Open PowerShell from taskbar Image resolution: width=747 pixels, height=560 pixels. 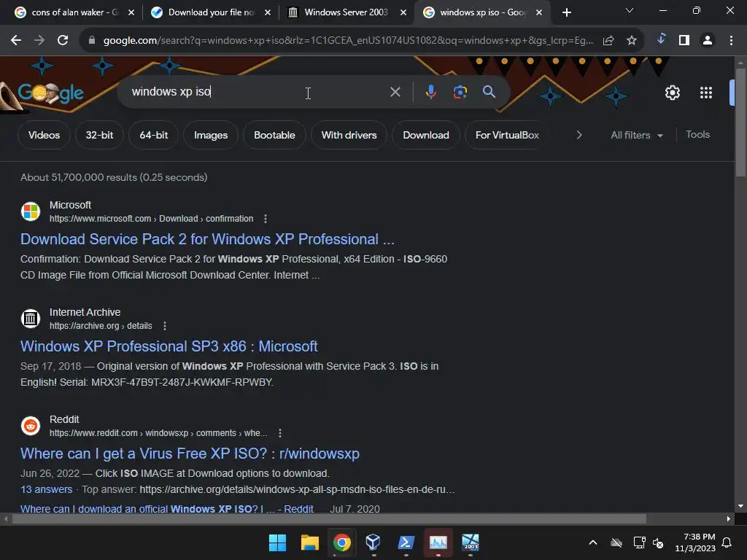click(406, 542)
